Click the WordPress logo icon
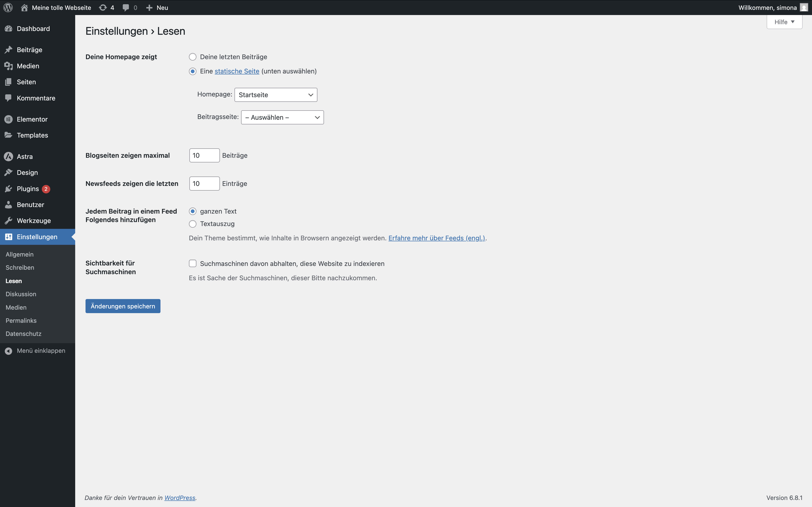Screen dimensions: 812x507 [x=8, y=7]
